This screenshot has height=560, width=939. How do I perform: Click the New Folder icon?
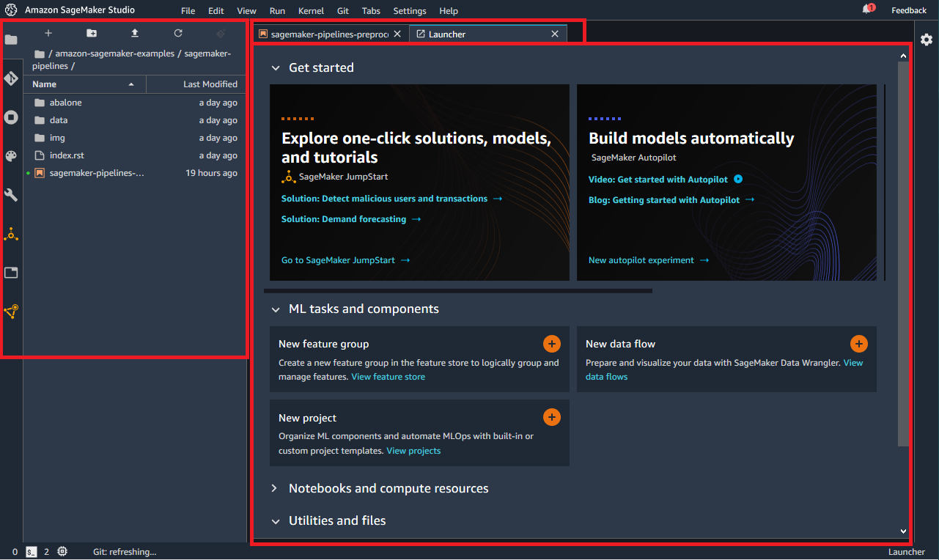(92, 33)
